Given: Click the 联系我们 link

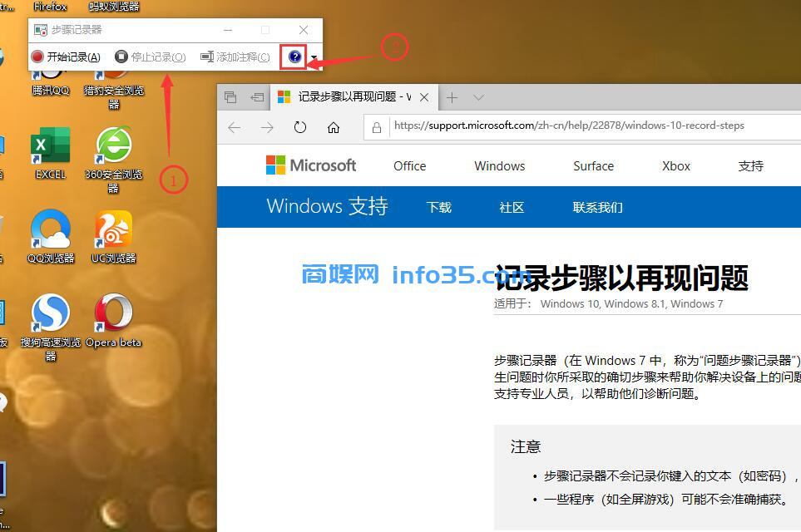Looking at the screenshot, I should [x=597, y=207].
